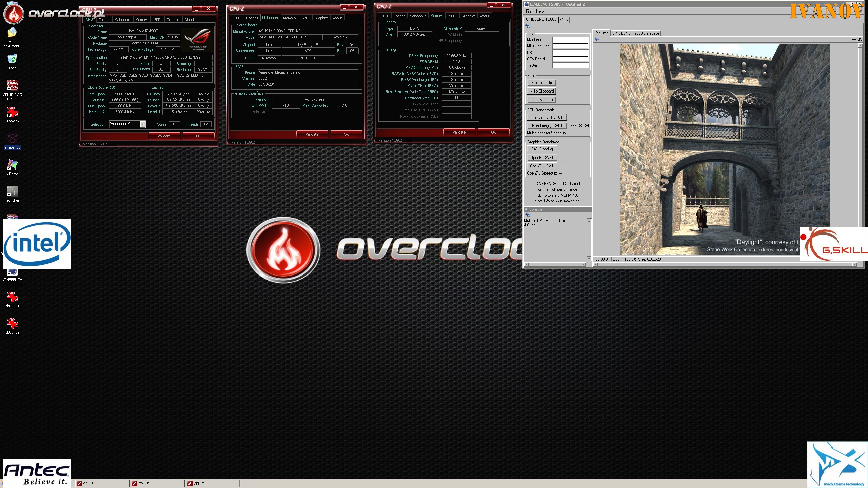Click OK in the Mainboard CPU-Z window

point(346,134)
